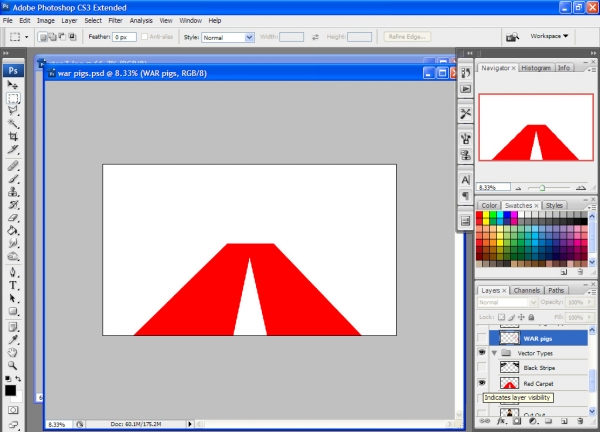Select the Shape tool

point(13,311)
